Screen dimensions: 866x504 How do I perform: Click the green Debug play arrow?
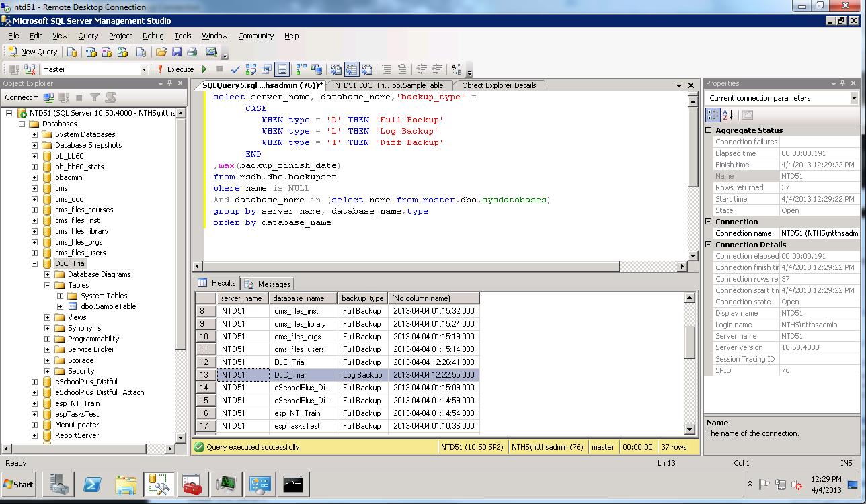click(204, 69)
